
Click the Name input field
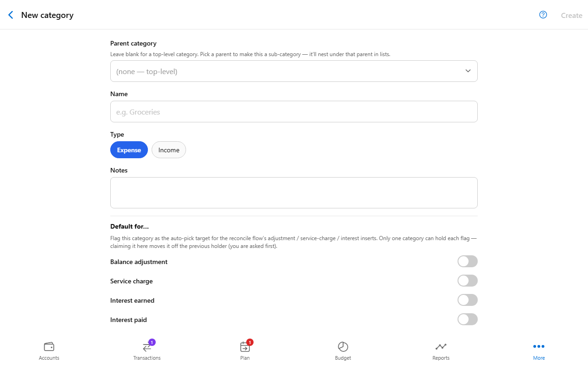(x=294, y=112)
